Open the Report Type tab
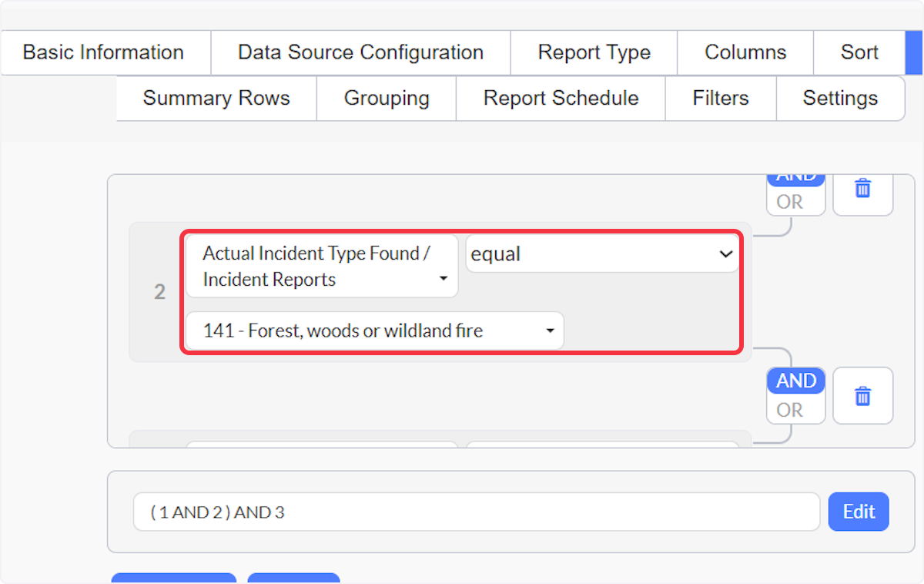The image size is (924, 584). (x=594, y=52)
